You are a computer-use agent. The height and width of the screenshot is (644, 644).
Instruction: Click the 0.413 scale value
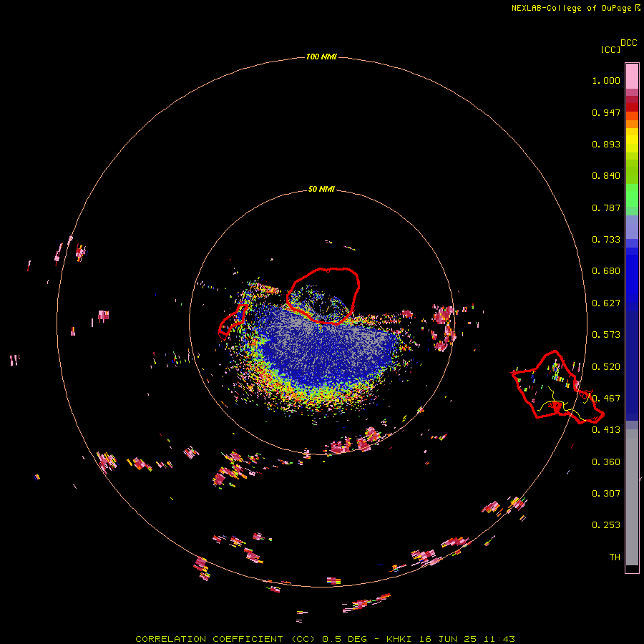tap(606, 430)
